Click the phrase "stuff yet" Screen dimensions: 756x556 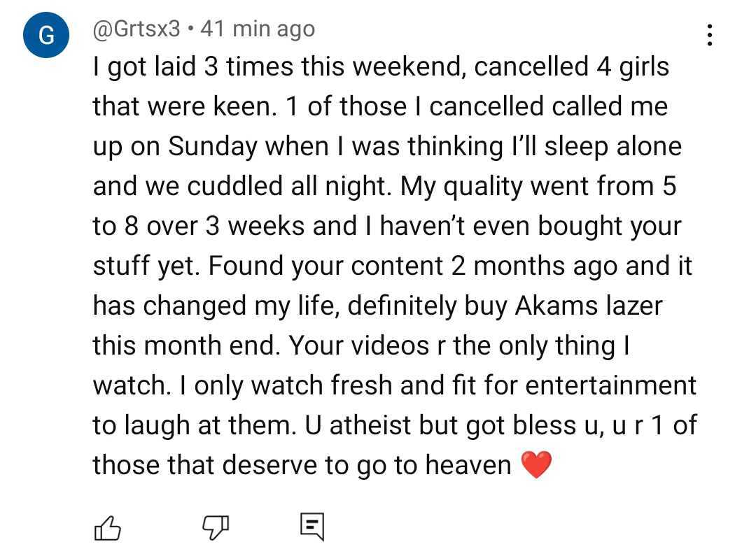(143, 266)
